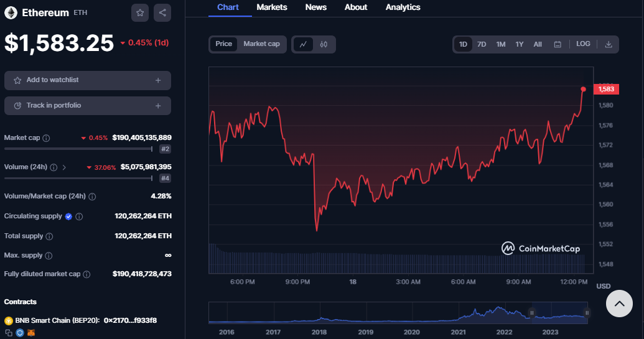Click the right handle of timeline range slider
644x339 pixels.
coord(587,313)
